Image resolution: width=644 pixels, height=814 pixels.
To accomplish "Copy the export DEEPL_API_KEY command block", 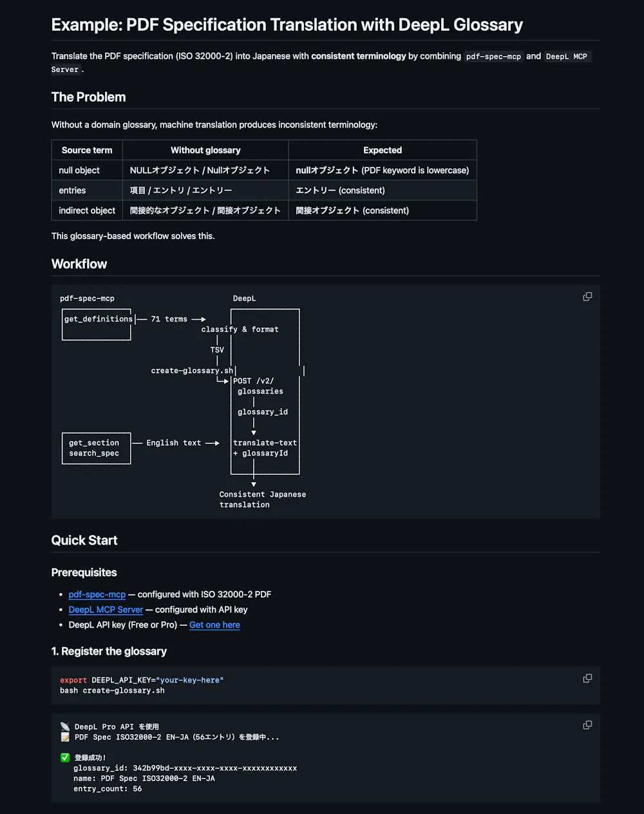I will pos(587,678).
